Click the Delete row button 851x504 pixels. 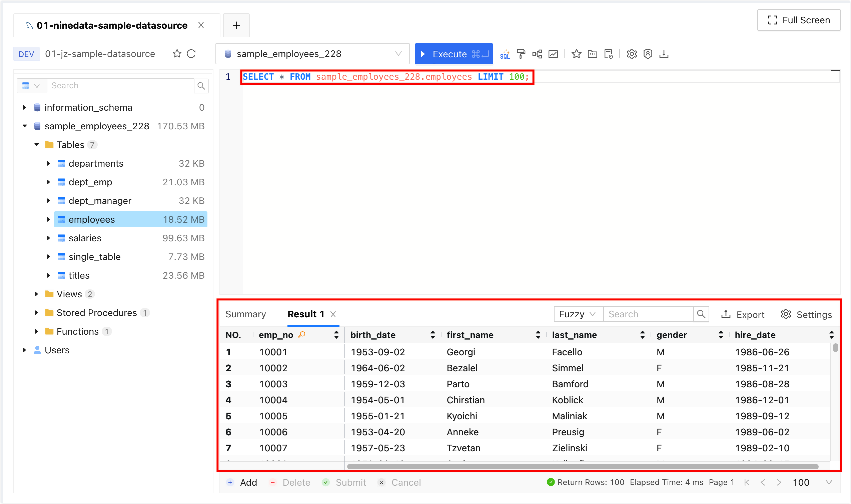click(x=289, y=483)
